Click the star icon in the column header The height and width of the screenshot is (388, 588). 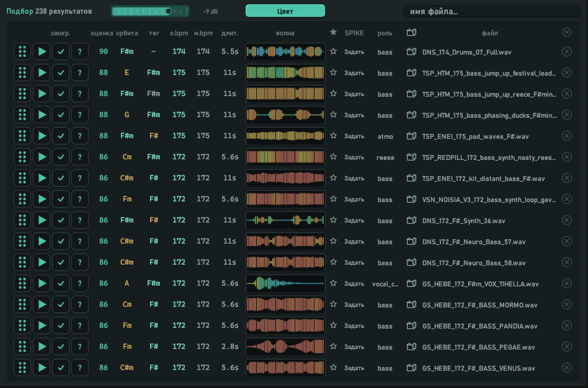(333, 32)
